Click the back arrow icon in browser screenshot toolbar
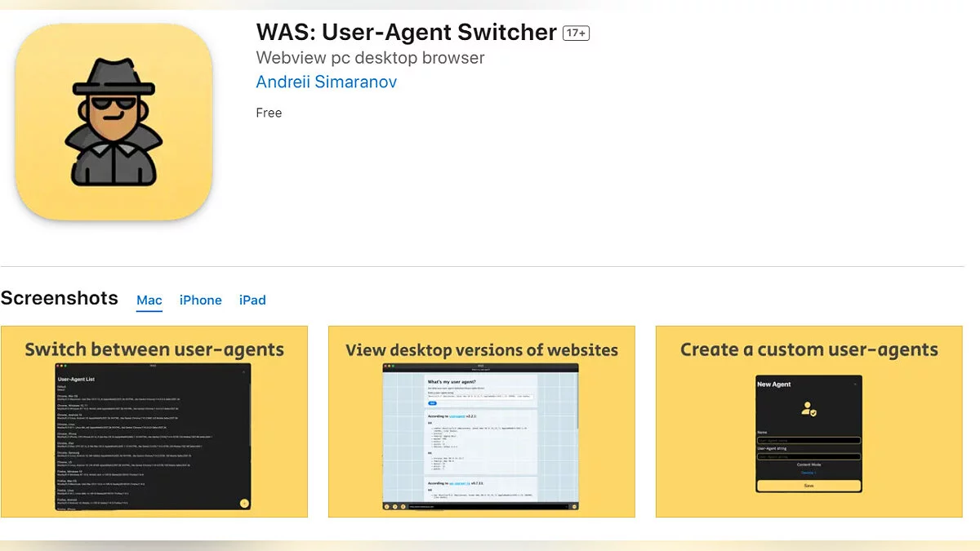This screenshot has height=551, width=980. tap(387, 507)
